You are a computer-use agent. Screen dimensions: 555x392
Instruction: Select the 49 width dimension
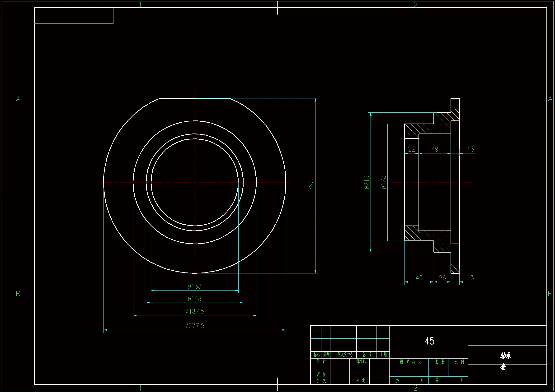click(435, 149)
